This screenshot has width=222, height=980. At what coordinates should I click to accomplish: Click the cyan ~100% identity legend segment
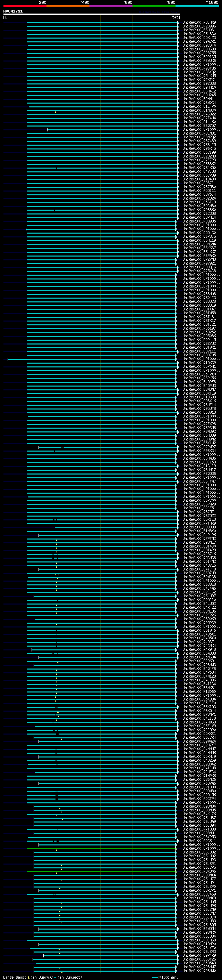coord(197,6)
